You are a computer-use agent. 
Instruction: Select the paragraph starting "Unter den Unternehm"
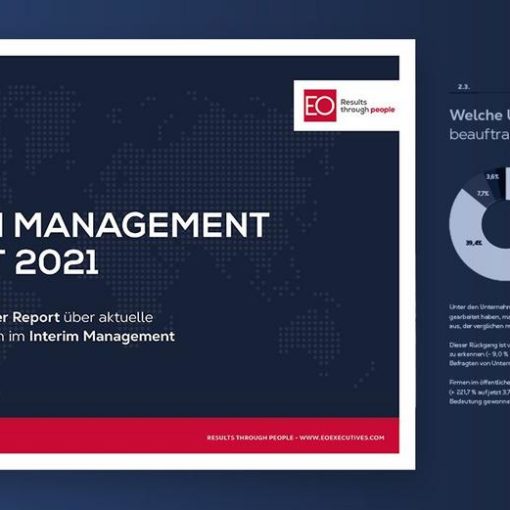tap(479, 316)
